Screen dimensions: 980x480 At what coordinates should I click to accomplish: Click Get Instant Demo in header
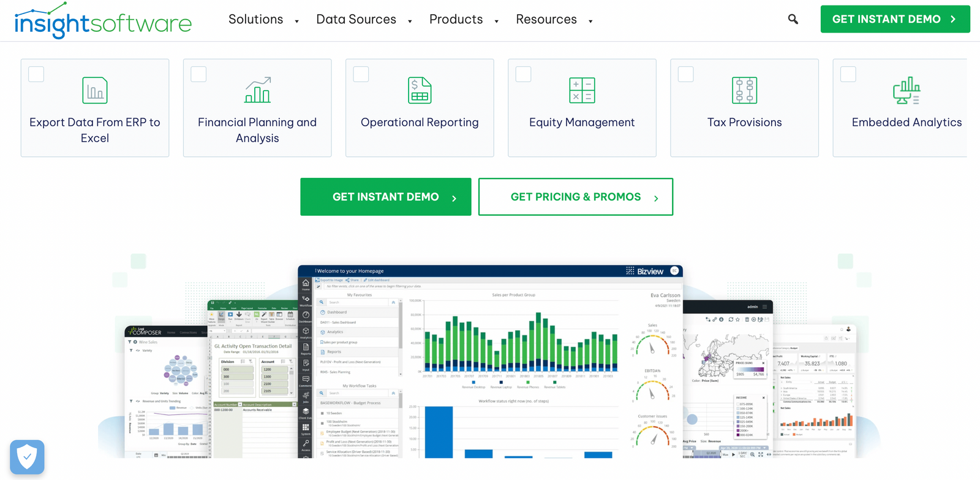894,19
